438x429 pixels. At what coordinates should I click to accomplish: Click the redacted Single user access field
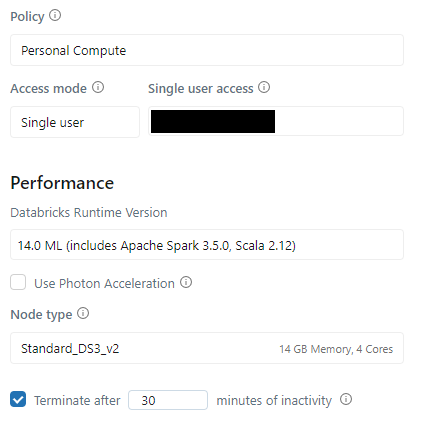click(x=276, y=121)
